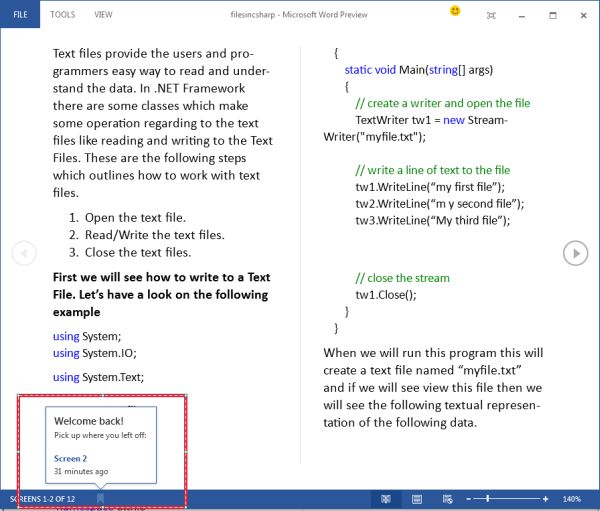
Task: Click list item Open the text file
Action: click(x=135, y=217)
